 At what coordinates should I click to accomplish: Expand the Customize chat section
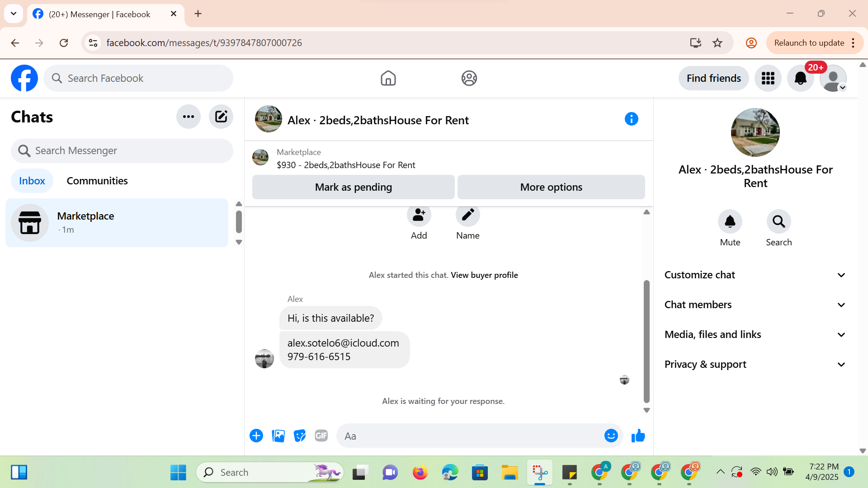(x=755, y=275)
